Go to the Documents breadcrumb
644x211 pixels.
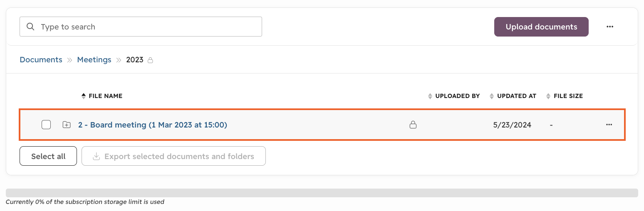[41, 60]
